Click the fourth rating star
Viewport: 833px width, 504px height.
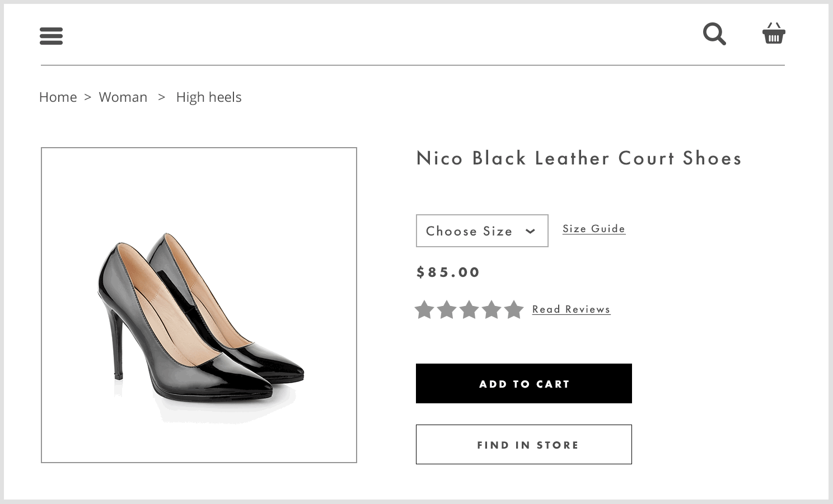[x=492, y=309]
